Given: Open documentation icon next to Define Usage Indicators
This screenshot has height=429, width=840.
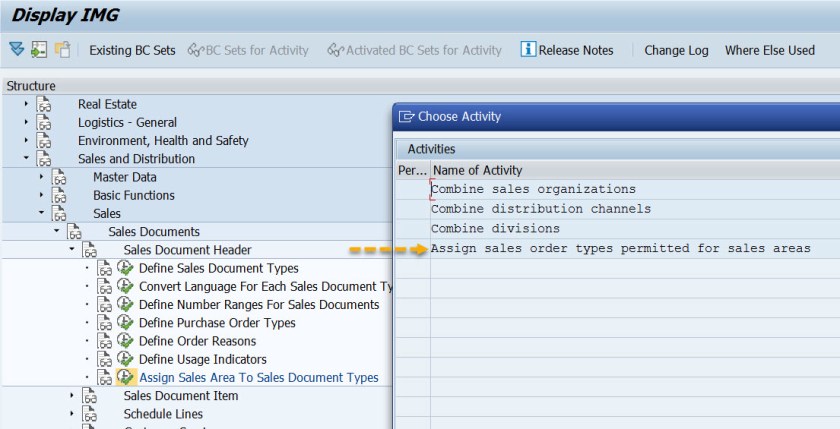Looking at the screenshot, I should click(x=106, y=359).
